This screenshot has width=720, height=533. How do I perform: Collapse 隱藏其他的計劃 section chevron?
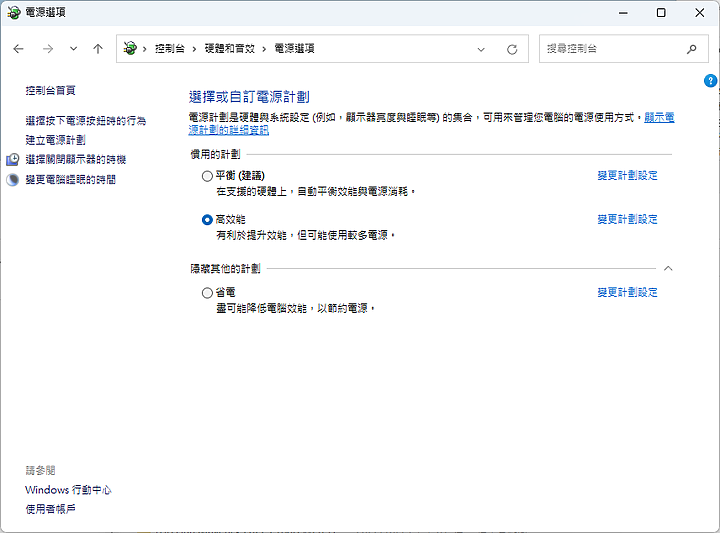(x=668, y=269)
